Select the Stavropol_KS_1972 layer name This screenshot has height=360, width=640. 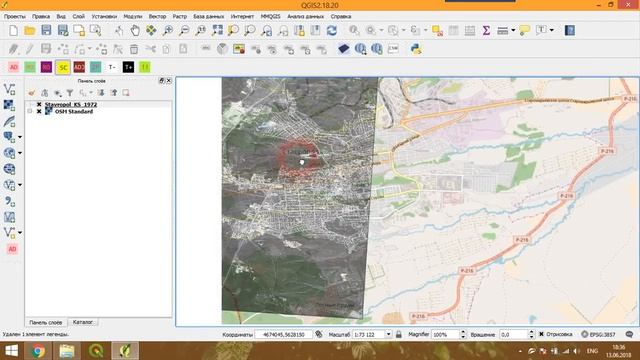(x=71, y=104)
